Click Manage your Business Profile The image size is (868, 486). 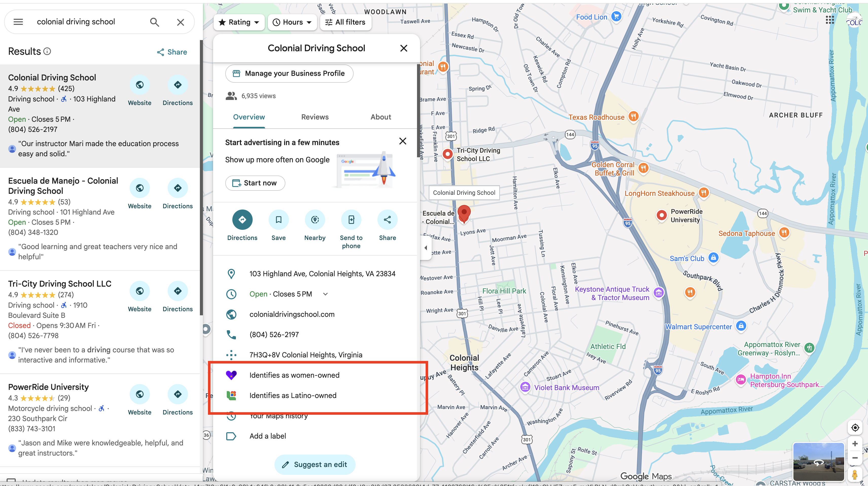tap(289, 74)
